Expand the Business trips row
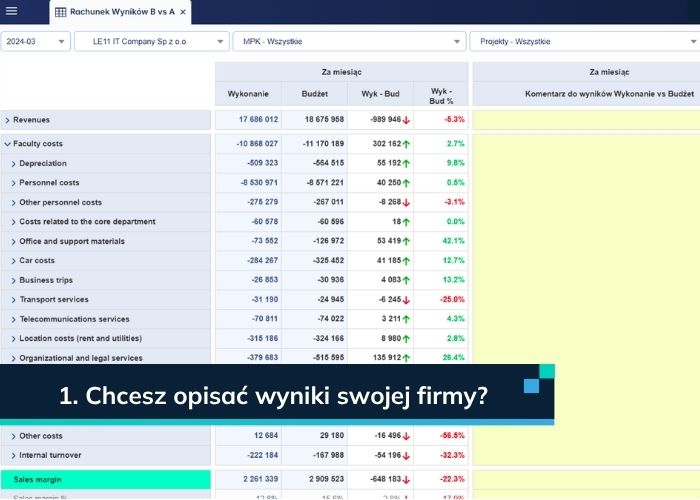Image resolution: width=700 pixels, height=500 pixels. [13, 280]
